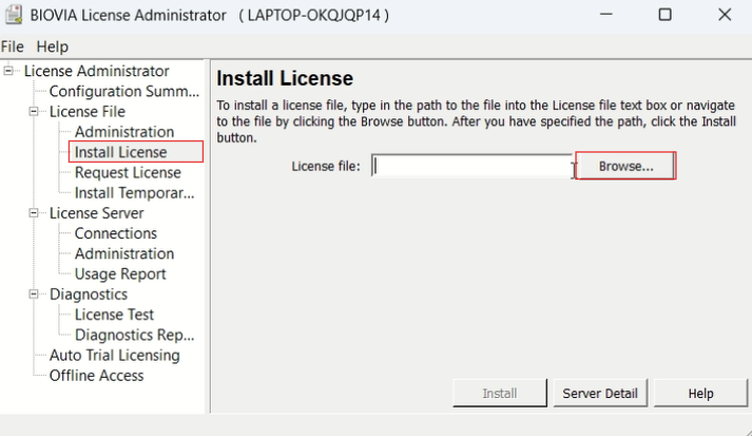Open the Help menu
752x437 pixels.
(52, 47)
